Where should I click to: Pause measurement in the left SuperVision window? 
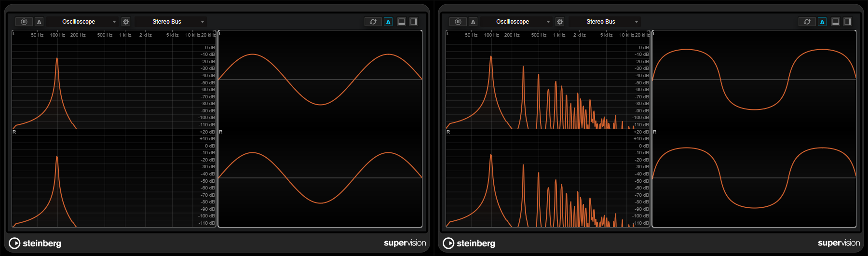(24, 22)
